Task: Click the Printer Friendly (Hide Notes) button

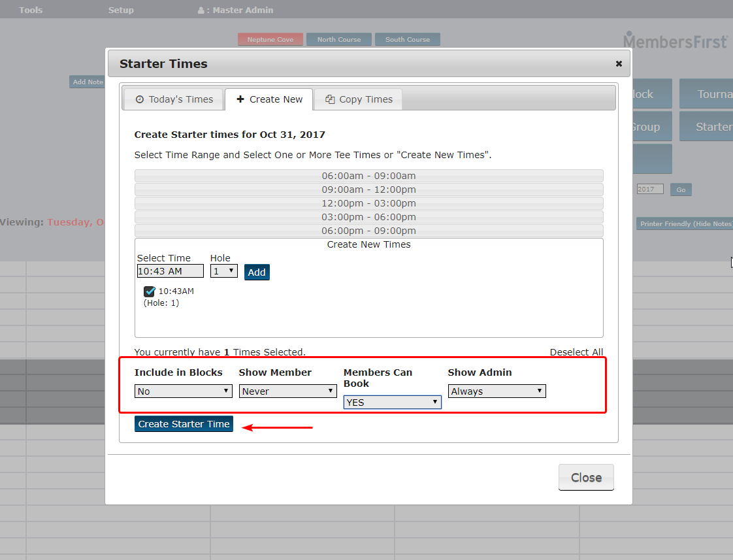Action: point(684,223)
